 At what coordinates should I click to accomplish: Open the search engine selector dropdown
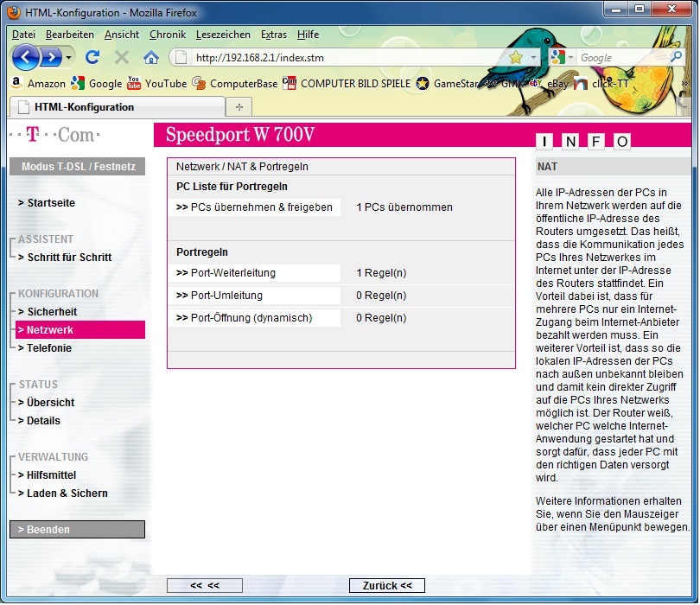coord(562,58)
